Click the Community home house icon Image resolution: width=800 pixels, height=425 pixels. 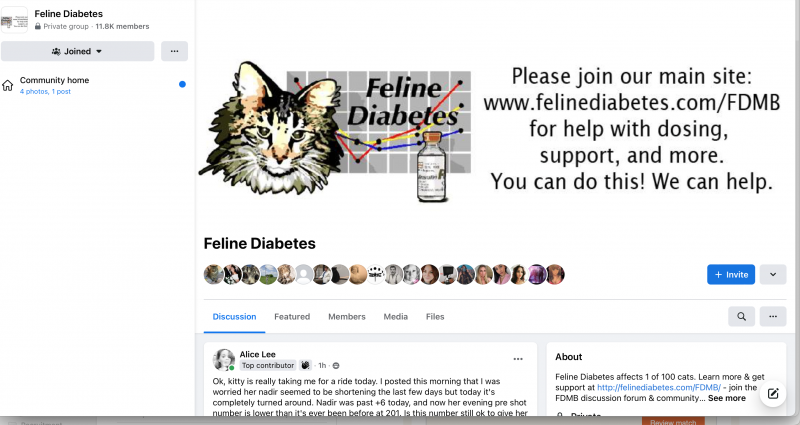[8, 85]
